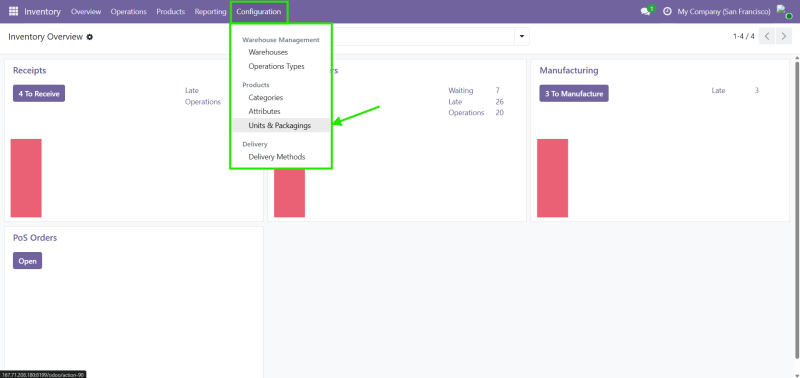Click the Receipts red graph bar
800x378 pixels.
tap(26, 178)
